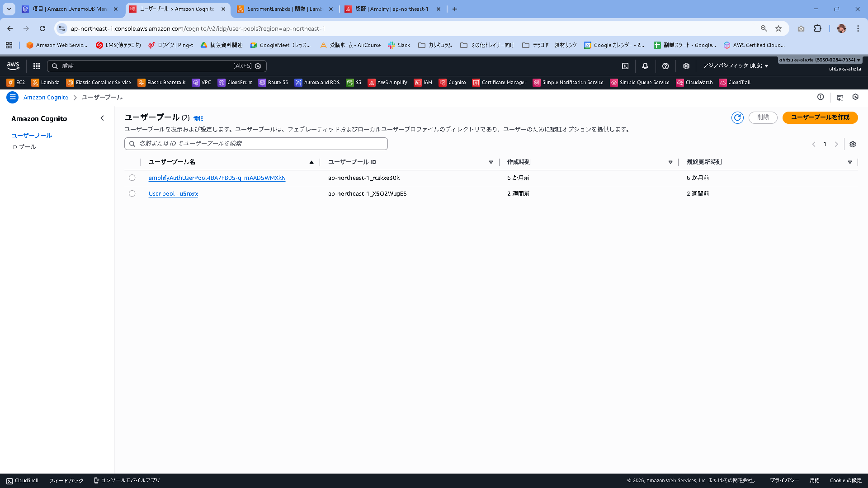Open the region selector アジアパシフィック (東京)
This screenshot has width=868, height=488.
(x=735, y=66)
